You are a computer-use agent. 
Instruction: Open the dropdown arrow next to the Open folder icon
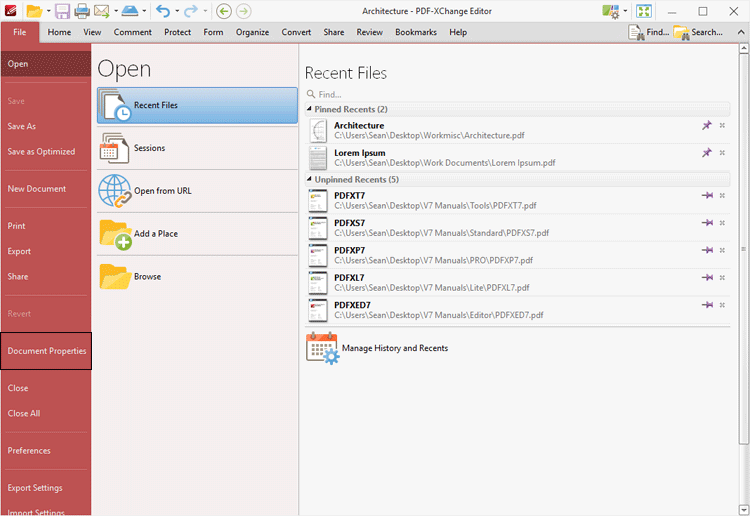(47, 12)
